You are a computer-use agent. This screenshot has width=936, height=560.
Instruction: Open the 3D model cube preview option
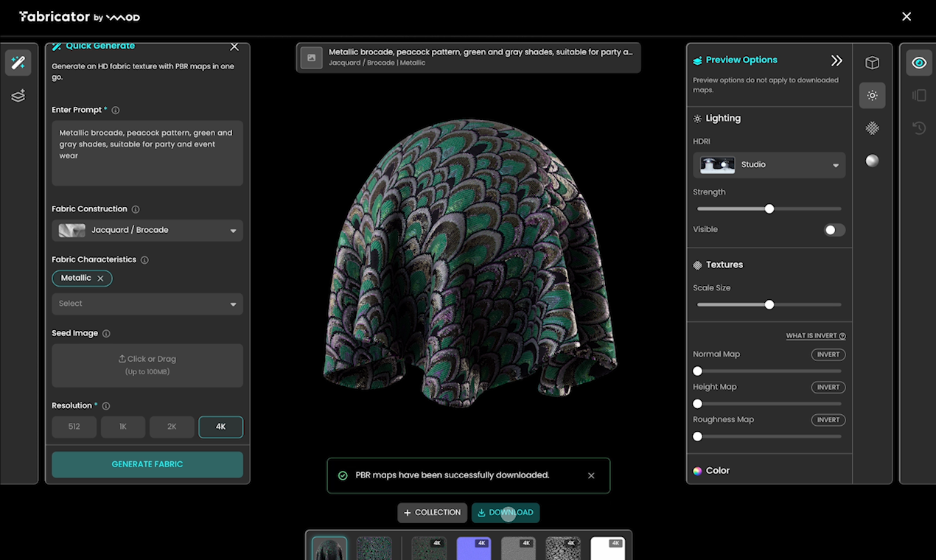pos(873,63)
